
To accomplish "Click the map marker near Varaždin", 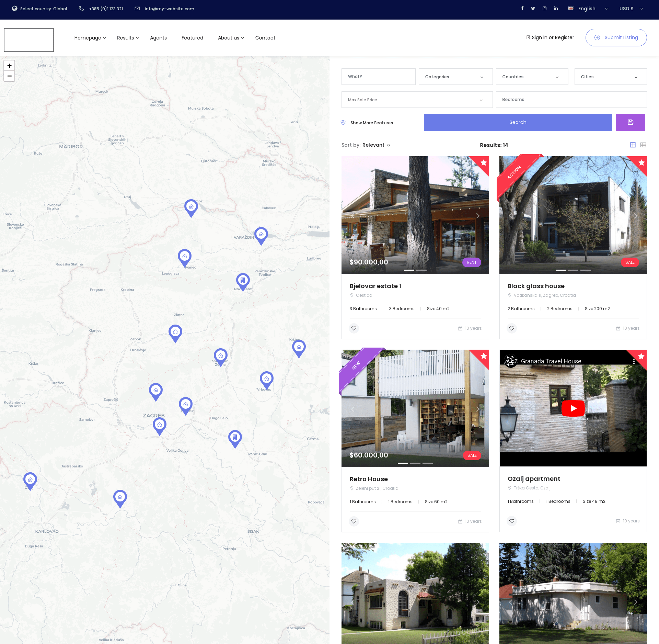I will pyautogui.click(x=261, y=235).
